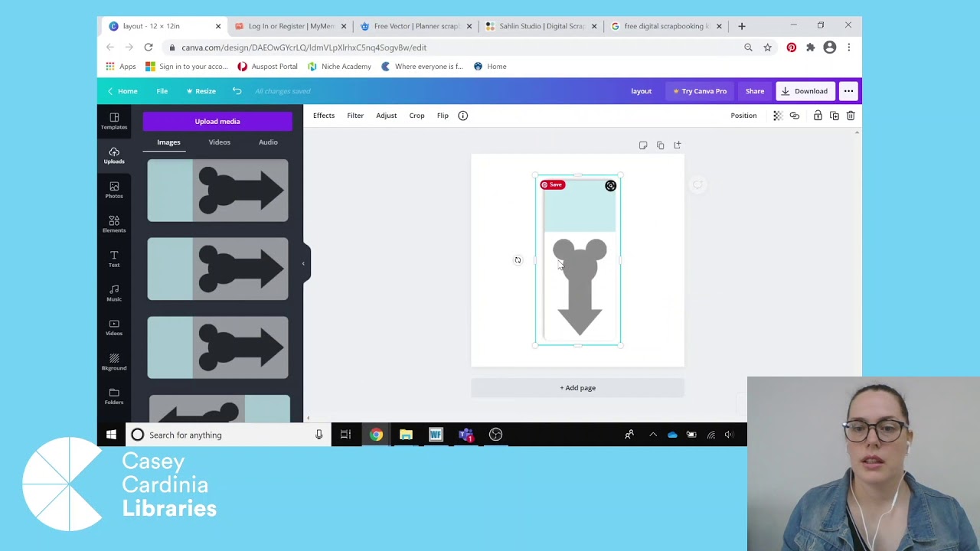Reload the current page
The width and height of the screenshot is (980, 551).
click(x=149, y=47)
